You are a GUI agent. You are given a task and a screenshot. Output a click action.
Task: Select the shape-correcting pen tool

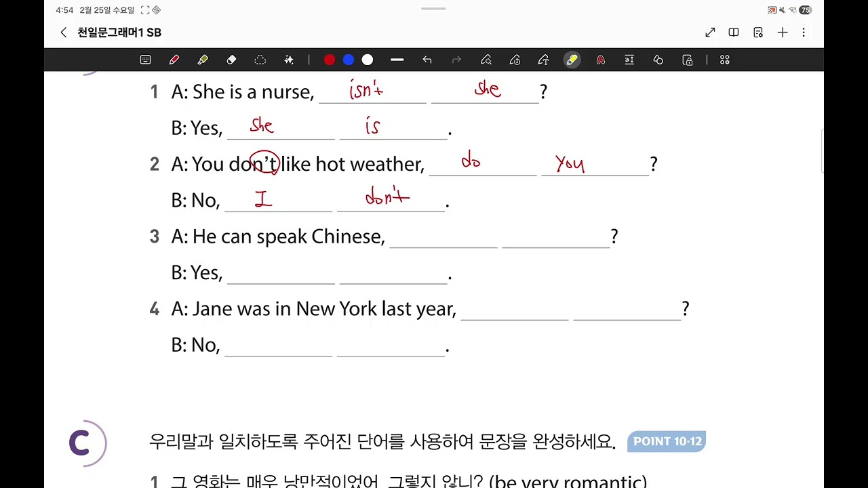[x=486, y=60]
